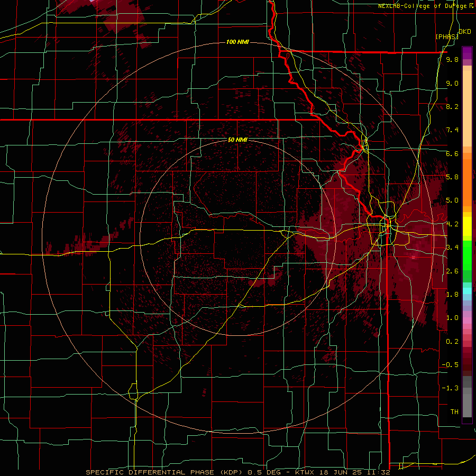The height and width of the screenshot is (476, 476).
Task: Click the 3.4 color scale label
Action: click(x=452, y=248)
